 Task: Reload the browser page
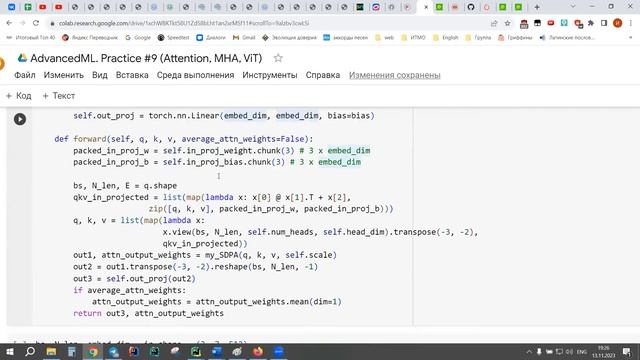pos(36,23)
